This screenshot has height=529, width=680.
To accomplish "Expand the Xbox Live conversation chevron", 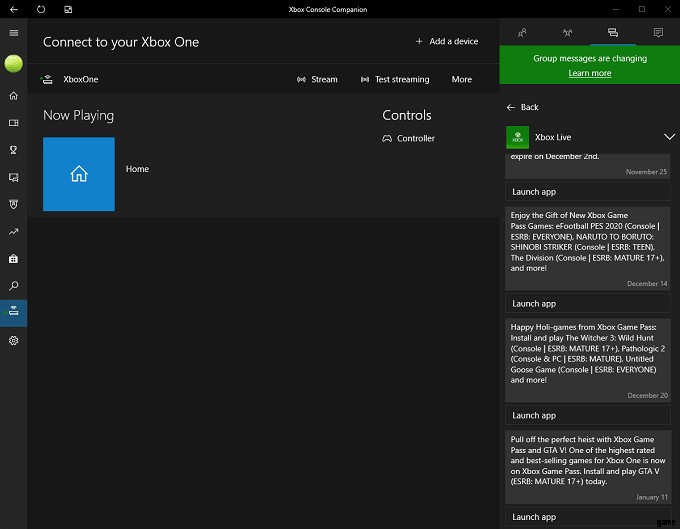I will [669, 137].
